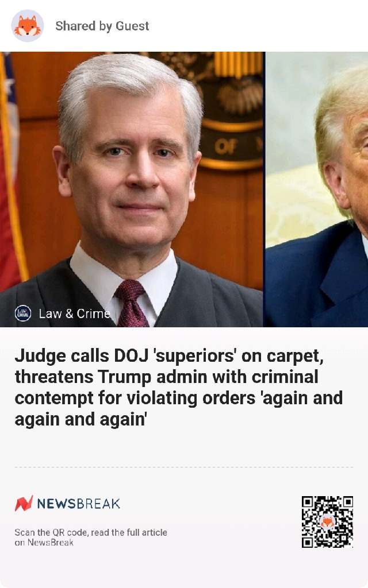Click the dashed divider line below headline

click(x=184, y=467)
